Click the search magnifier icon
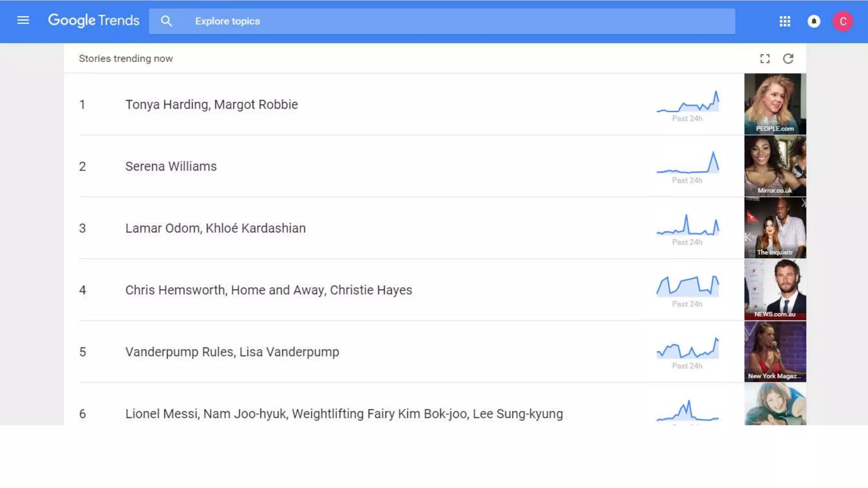This screenshot has height=488, width=868. click(166, 21)
